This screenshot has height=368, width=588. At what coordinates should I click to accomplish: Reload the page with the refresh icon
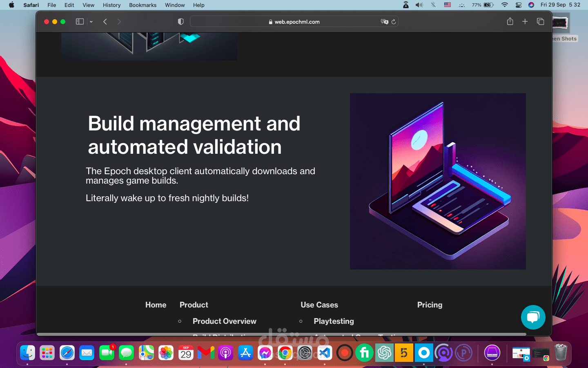click(394, 22)
